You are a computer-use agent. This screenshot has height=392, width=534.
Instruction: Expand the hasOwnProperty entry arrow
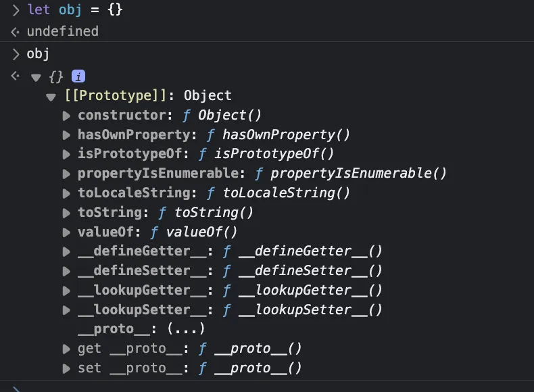(x=66, y=135)
